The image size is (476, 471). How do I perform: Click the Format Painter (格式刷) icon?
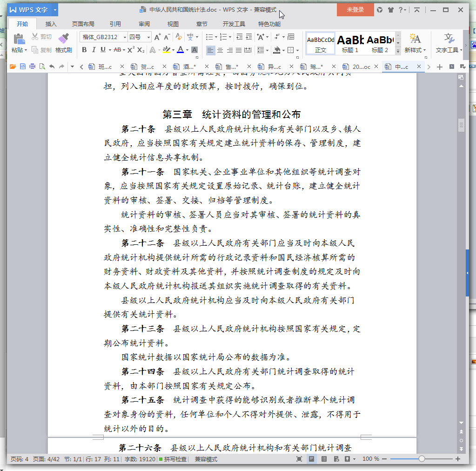[63, 39]
